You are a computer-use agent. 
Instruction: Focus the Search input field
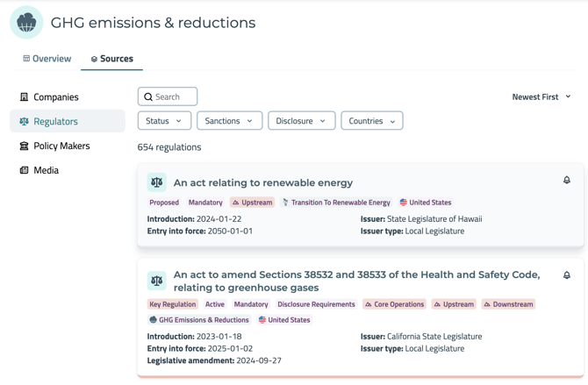[x=174, y=96]
